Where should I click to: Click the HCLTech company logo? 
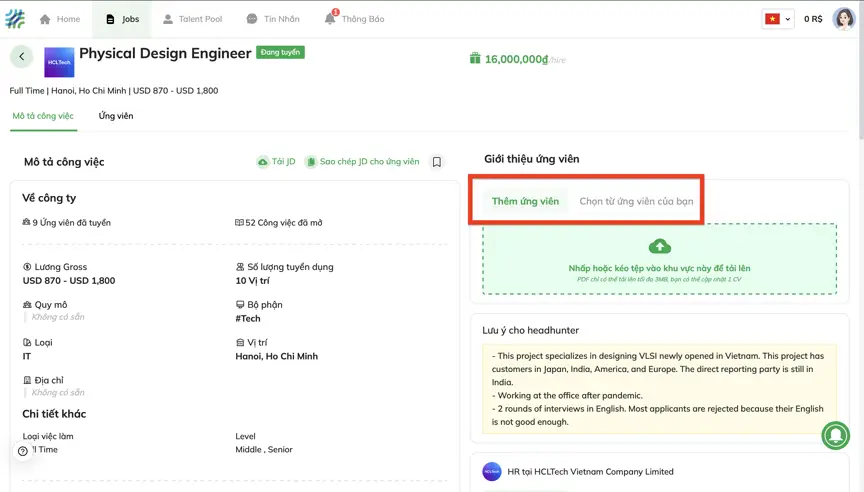[x=60, y=62]
